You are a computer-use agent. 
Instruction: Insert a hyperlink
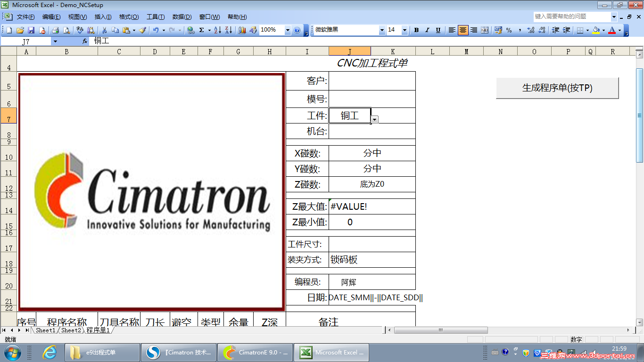190,30
